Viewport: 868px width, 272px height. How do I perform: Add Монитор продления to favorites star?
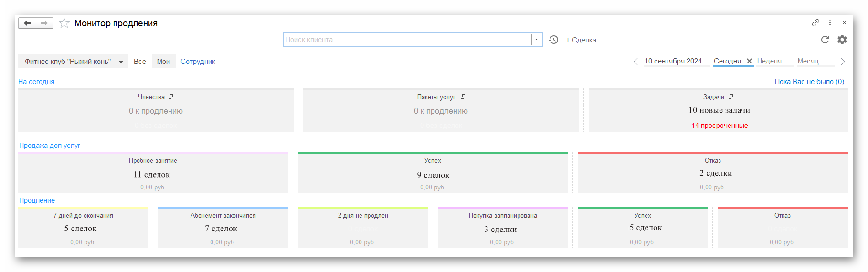pyautogui.click(x=64, y=23)
